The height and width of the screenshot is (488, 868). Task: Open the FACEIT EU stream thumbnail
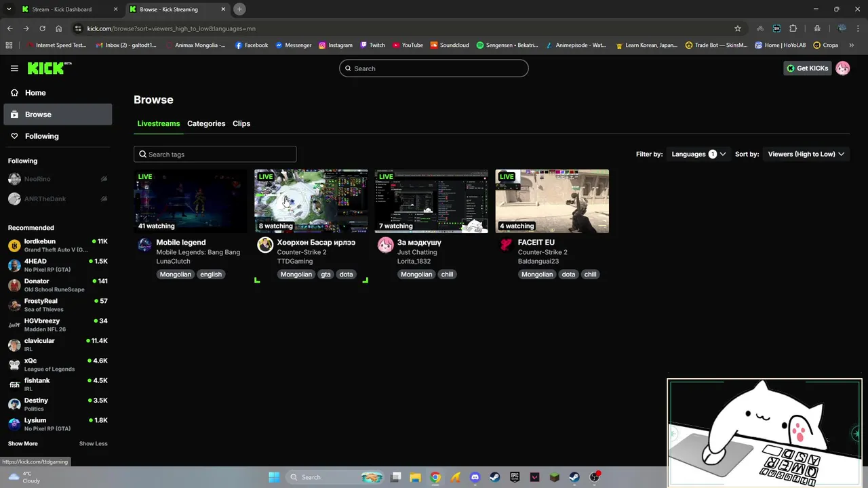click(552, 201)
